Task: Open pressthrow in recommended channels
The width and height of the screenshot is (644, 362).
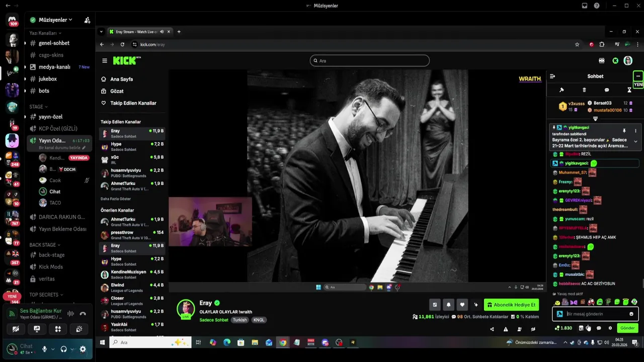Action: 132,235
